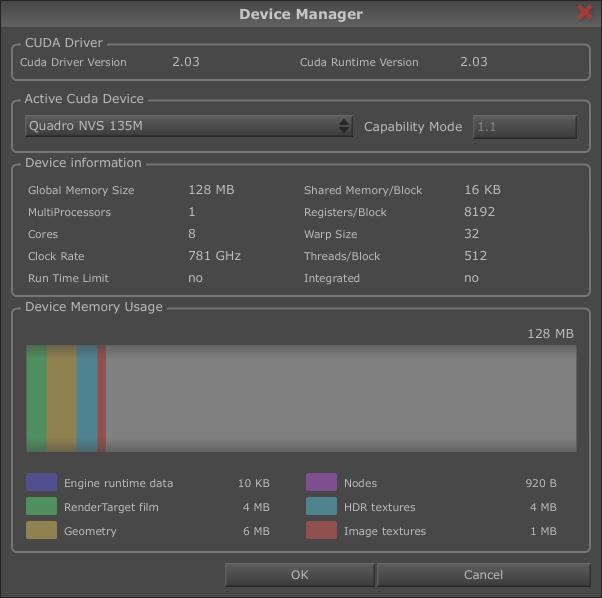Click the Clock Rate value 781 GHz
The image size is (602, 598).
(214, 256)
